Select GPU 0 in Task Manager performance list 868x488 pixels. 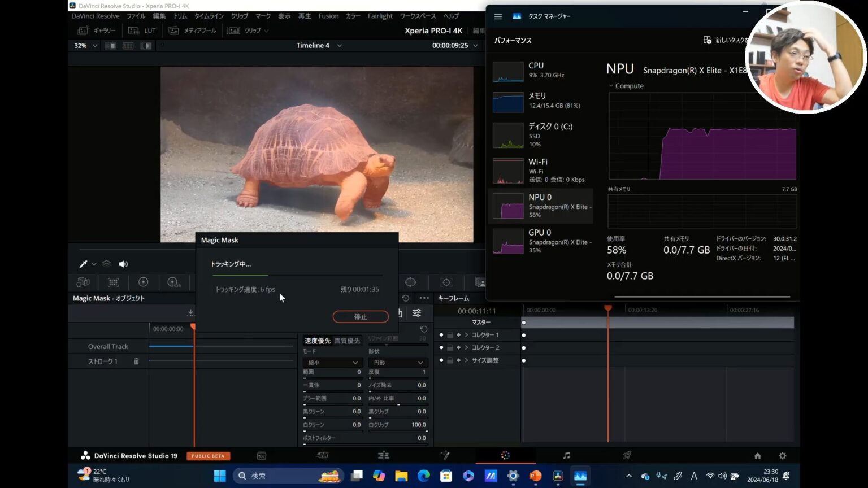point(540,241)
